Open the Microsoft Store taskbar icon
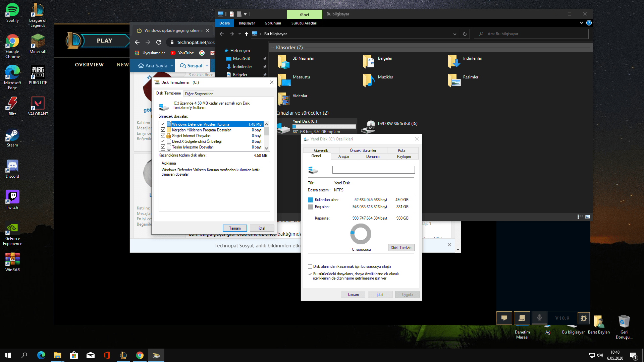 coord(74,355)
